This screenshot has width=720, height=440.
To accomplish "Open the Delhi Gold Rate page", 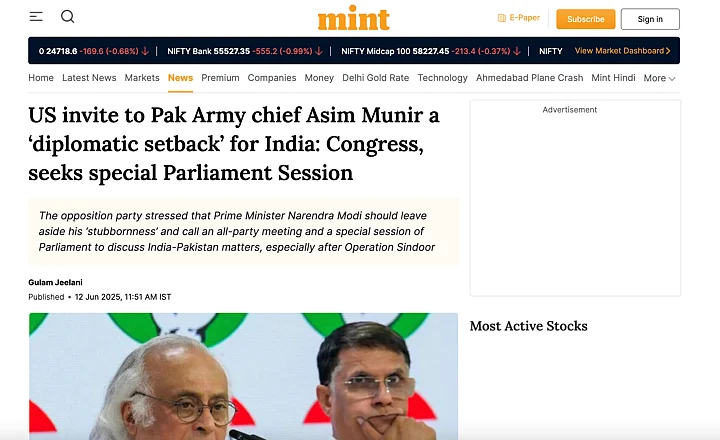I will (376, 78).
